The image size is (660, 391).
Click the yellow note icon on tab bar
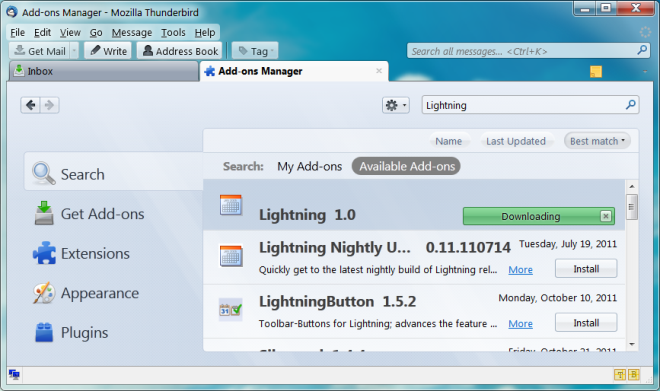[596, 72]
